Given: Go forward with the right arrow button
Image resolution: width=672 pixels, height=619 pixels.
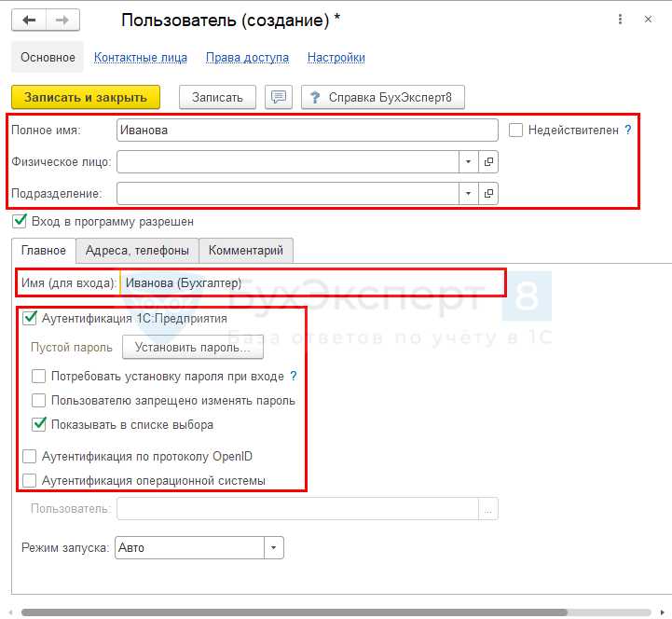Looking at the screenshot, I should click(62, 21).
